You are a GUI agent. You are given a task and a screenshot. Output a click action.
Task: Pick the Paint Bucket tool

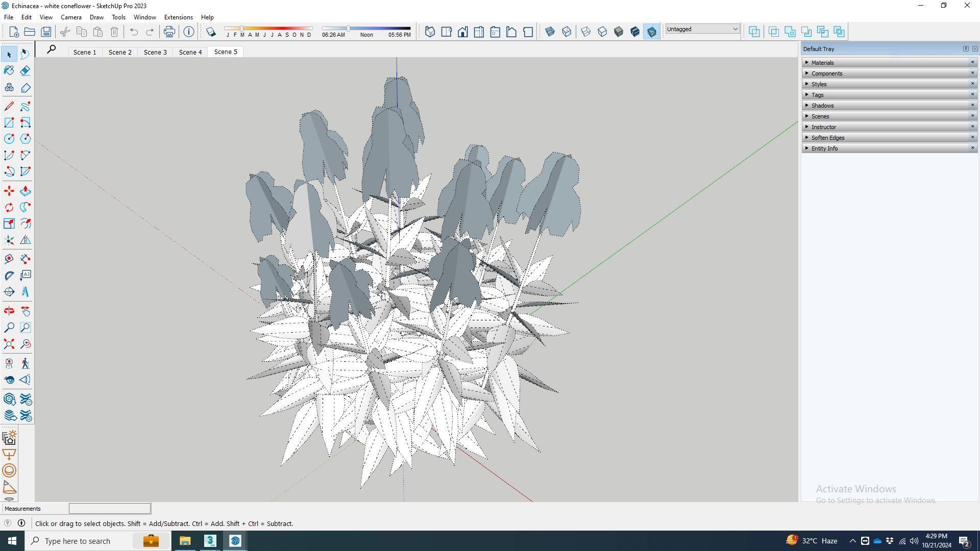(9, 70)
